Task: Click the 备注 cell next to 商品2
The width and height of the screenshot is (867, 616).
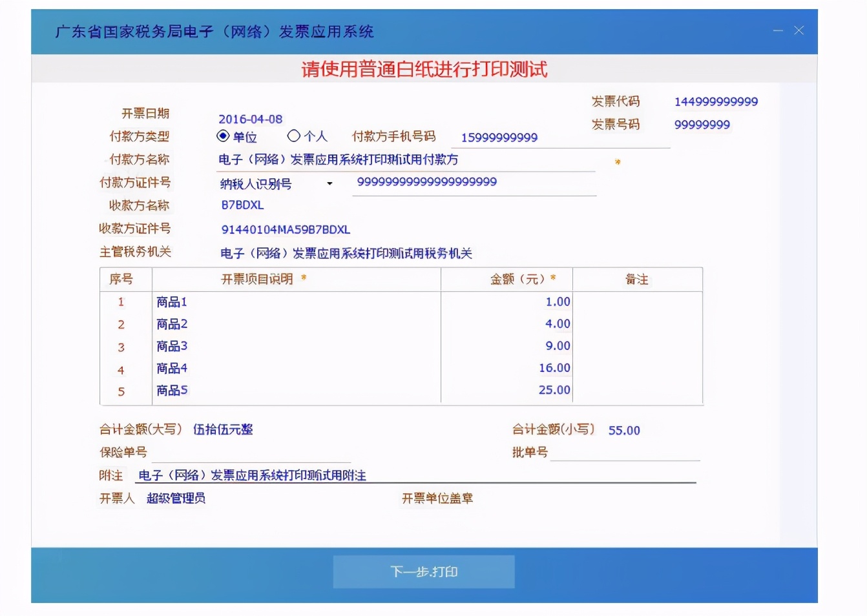Action: tap(638, 323)
